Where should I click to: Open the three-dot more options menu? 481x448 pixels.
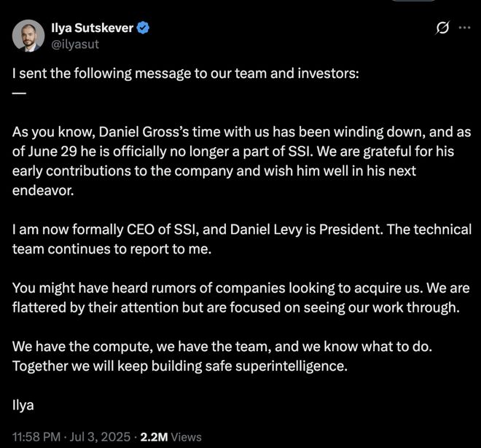tap(464, 28)
